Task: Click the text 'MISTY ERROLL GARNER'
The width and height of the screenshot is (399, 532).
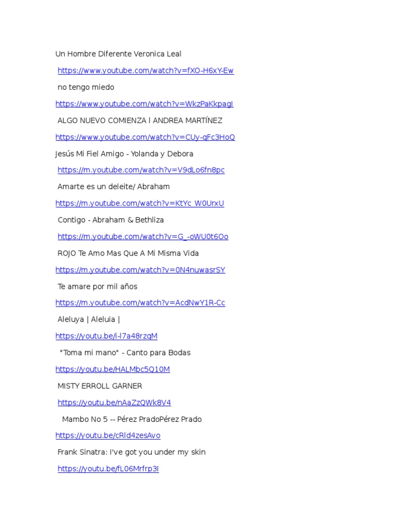Action: pyautogui.click(x=100, y=386)
